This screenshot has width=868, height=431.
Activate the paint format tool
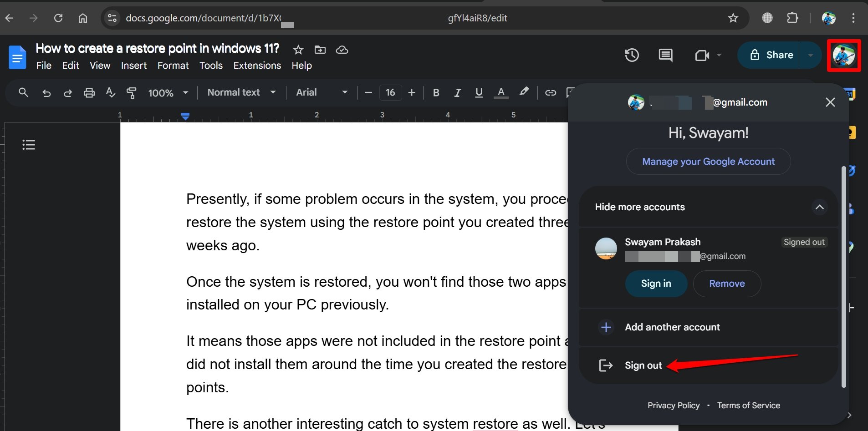click(131, 93)
